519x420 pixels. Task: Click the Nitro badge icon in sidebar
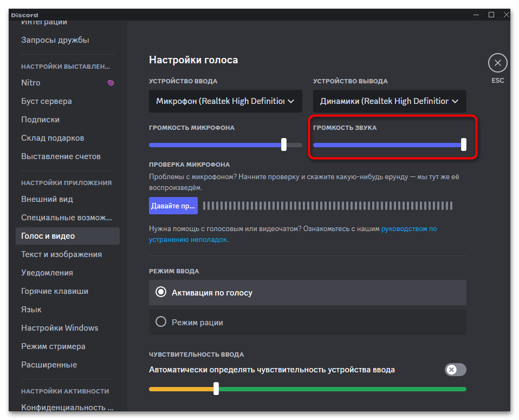[111, 83]
